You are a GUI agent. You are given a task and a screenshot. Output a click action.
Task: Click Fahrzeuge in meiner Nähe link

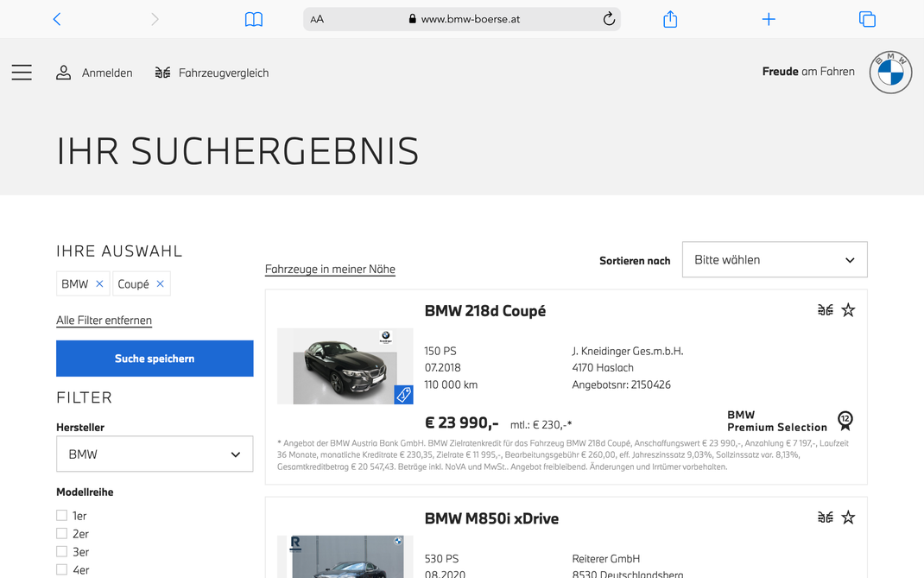330,269
